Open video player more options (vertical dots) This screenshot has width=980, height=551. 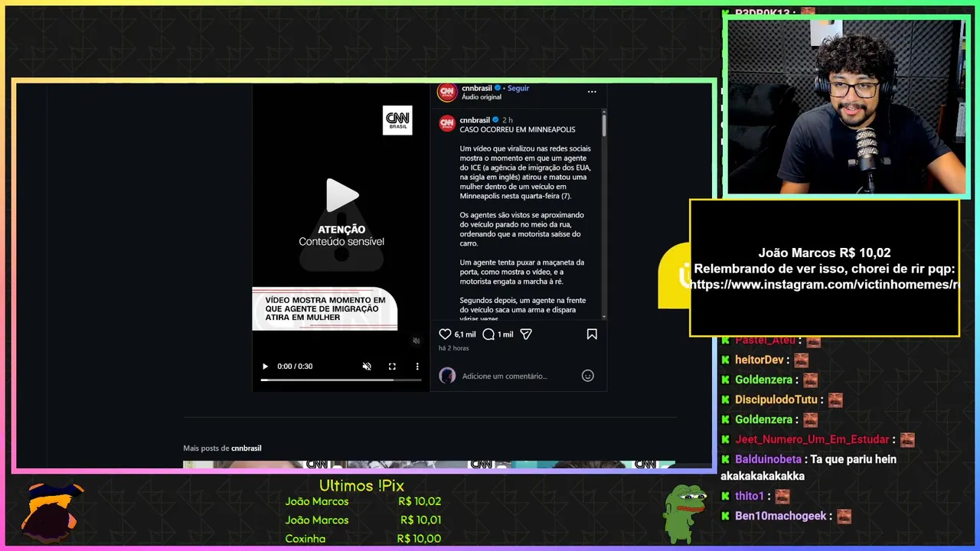coord(417,367)
